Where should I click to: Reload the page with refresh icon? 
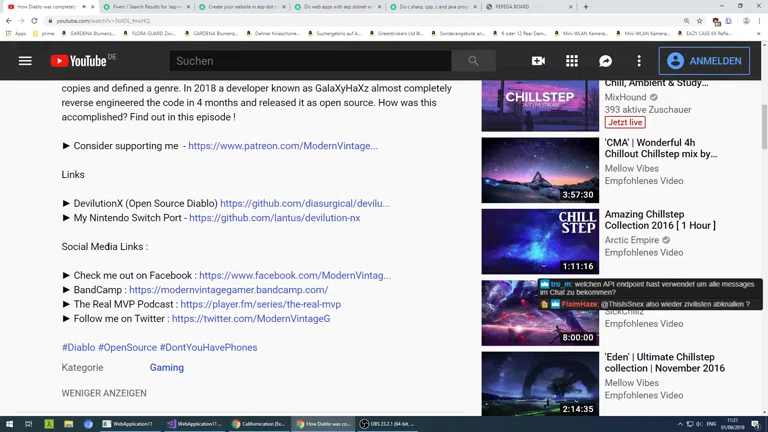click(34, 21)
